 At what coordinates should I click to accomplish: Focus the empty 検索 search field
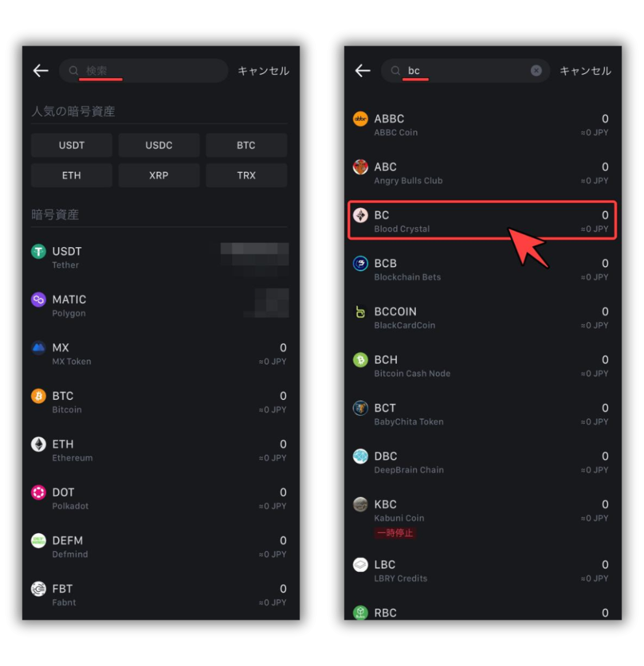(x=144, y=70)
